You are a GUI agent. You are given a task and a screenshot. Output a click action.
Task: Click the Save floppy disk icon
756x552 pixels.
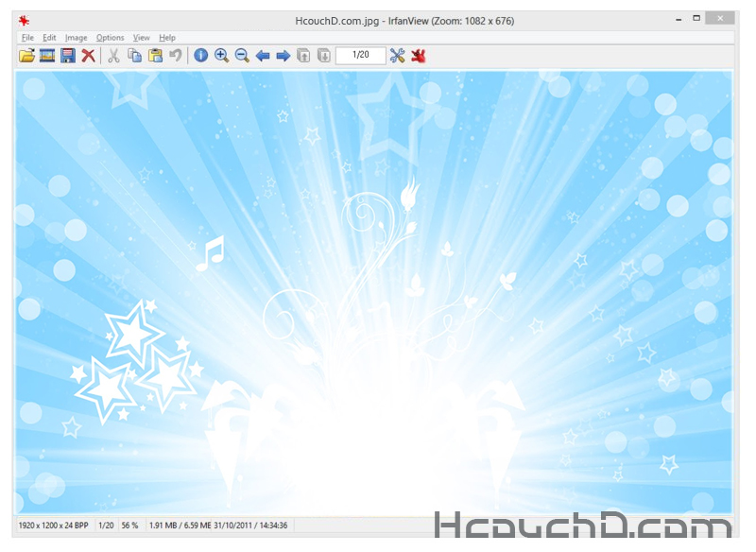(68, 56)
